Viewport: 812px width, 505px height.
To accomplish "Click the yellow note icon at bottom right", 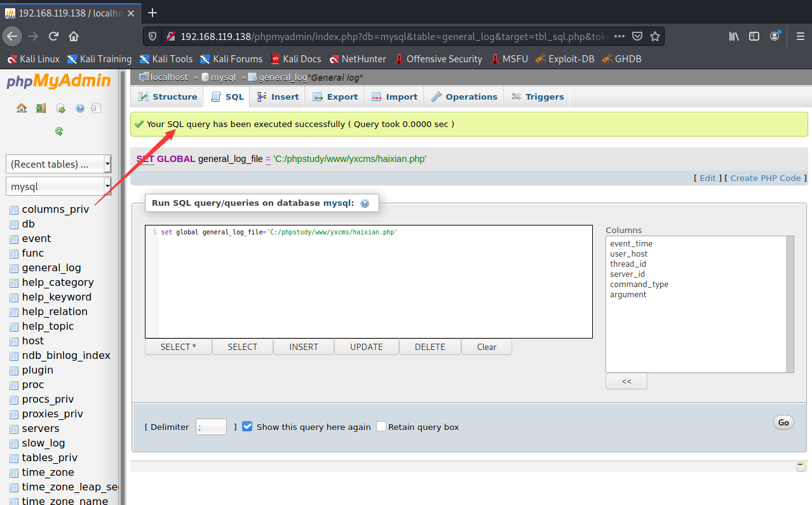I will (801, 466).
